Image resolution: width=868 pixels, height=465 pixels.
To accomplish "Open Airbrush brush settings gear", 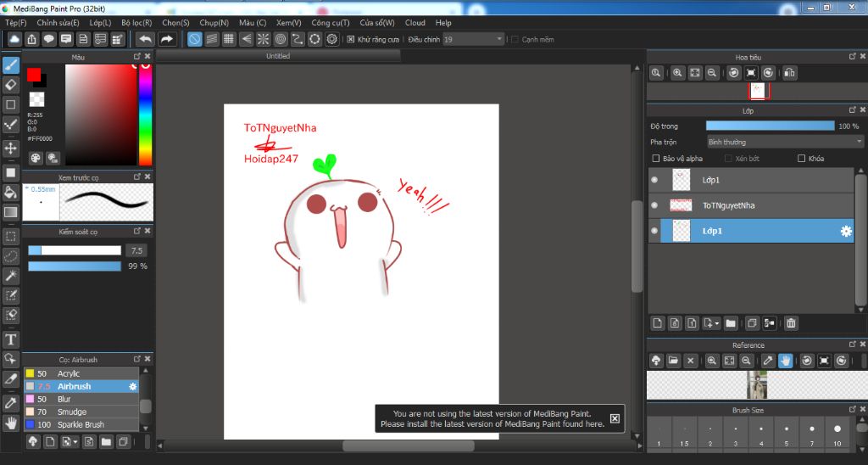I will click(133, 386).
